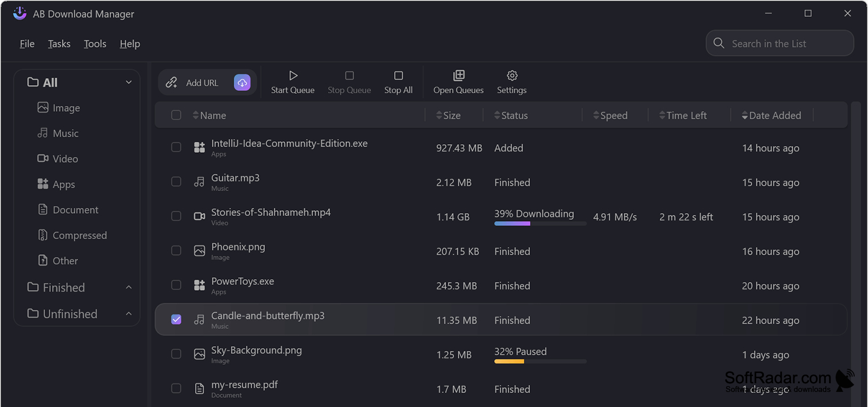Click the Stop All icon
868x407 pixels.
point(398,76)
